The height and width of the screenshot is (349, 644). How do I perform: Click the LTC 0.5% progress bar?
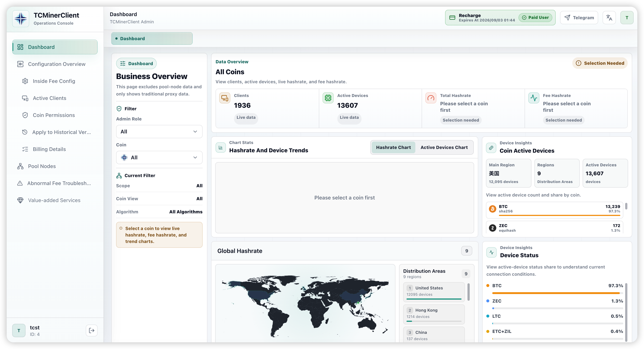(557, 323)
